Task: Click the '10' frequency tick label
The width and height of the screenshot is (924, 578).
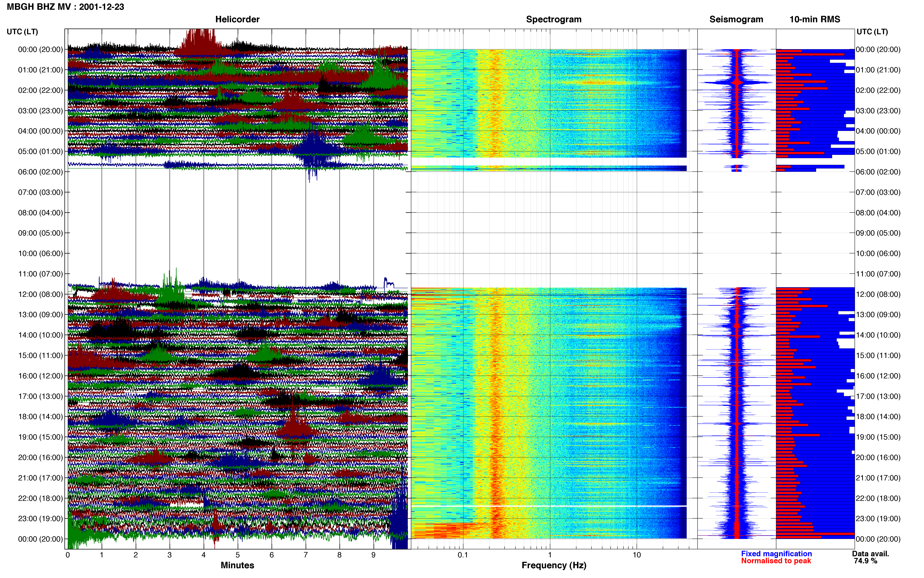Action: [x=637, y=555]
